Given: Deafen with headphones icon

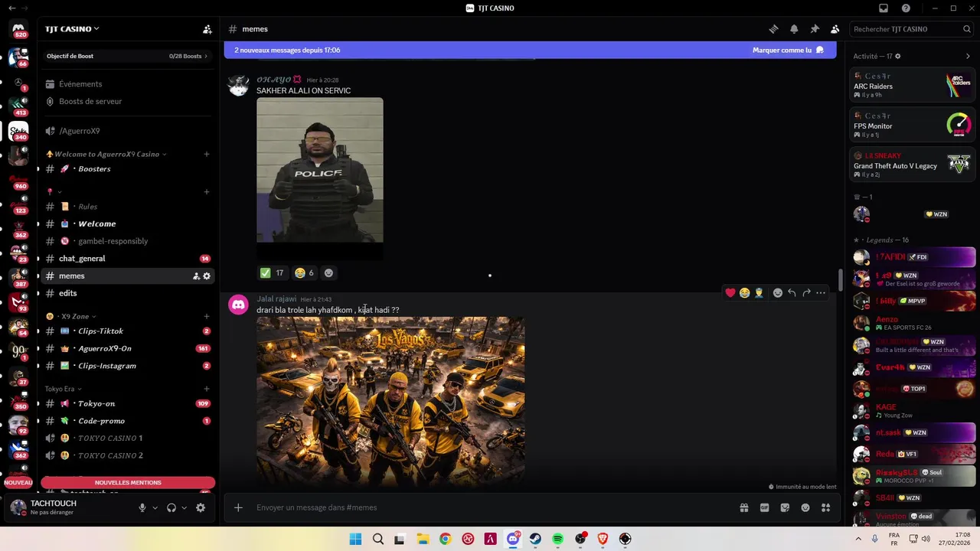Looking at the screenshot, I should [171, 507].
